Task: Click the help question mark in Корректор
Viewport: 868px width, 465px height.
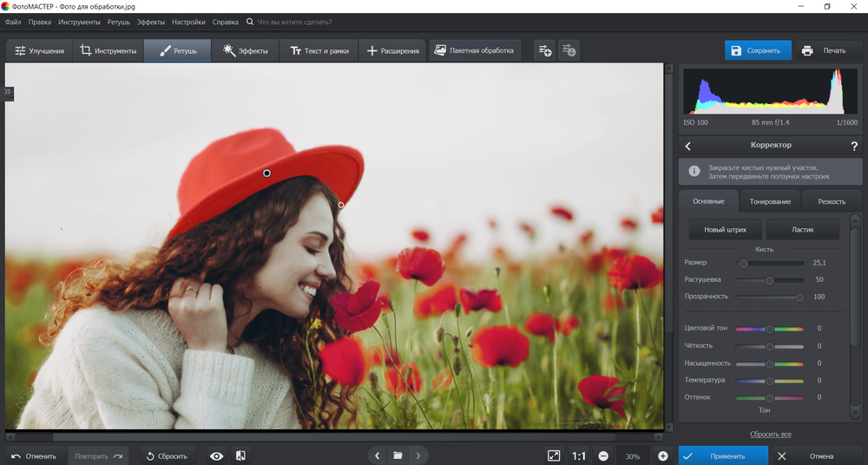Action: click(x=854, y=146)
